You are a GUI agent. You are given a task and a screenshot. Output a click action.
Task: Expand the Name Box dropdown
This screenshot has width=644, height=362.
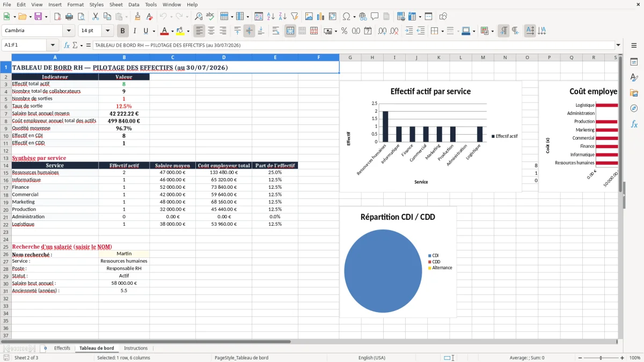click(x=53, y=45)
